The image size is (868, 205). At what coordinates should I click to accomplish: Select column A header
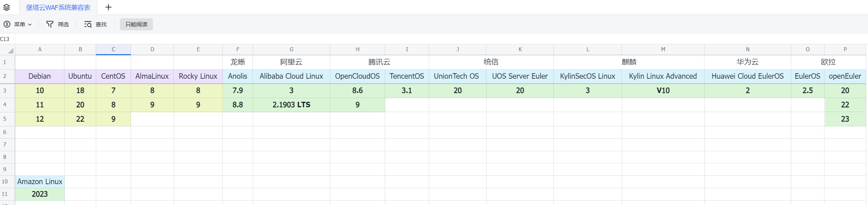pyautogui.click(x=40, y=49)
